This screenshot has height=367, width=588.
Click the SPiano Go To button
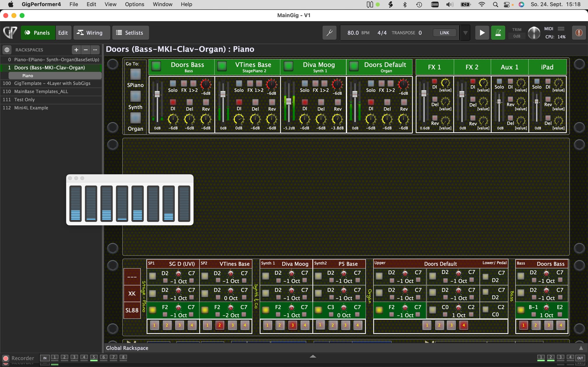pos(135,74)
